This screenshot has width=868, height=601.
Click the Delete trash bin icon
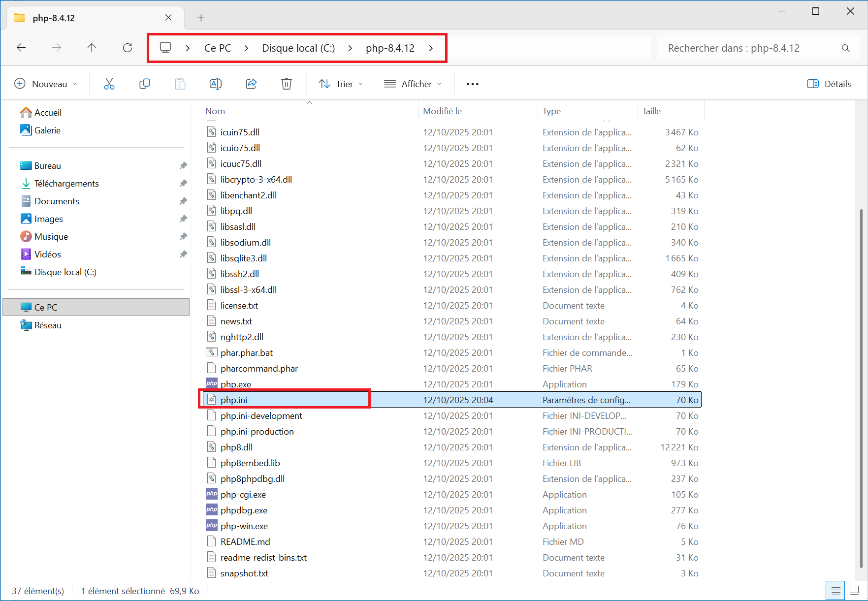(x=287, y=84)
